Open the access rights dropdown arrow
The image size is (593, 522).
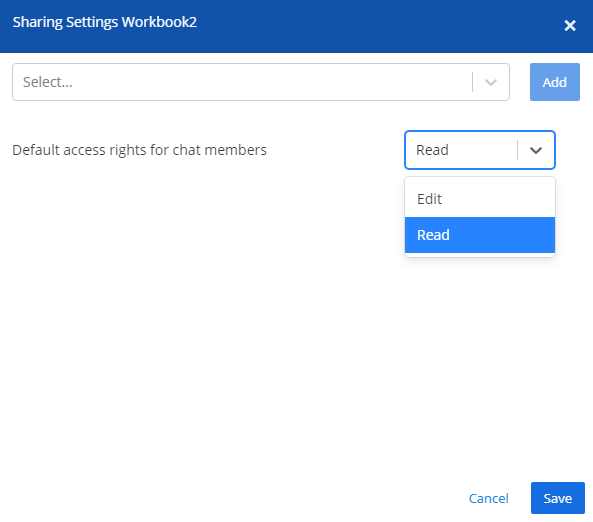536,150
